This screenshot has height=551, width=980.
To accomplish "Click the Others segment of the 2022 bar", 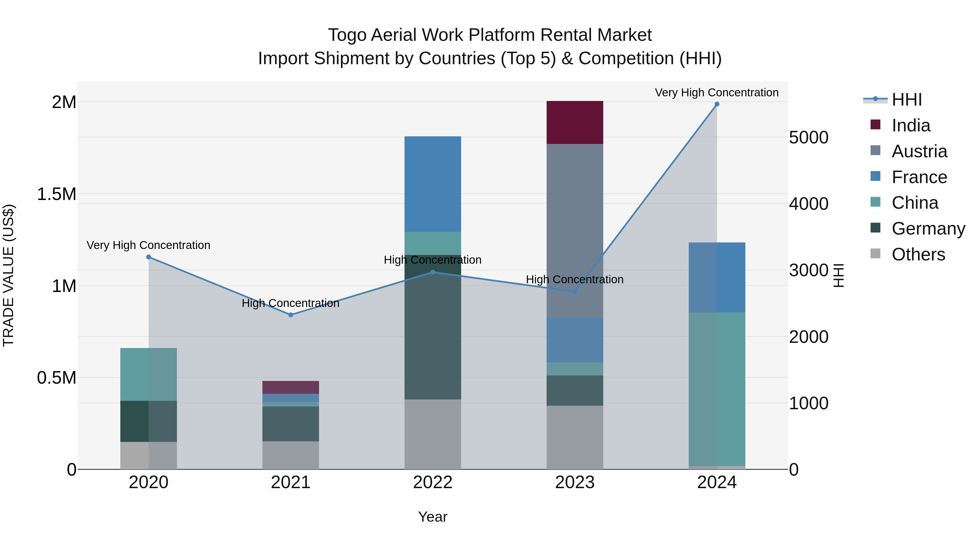I will click(433, 434).
